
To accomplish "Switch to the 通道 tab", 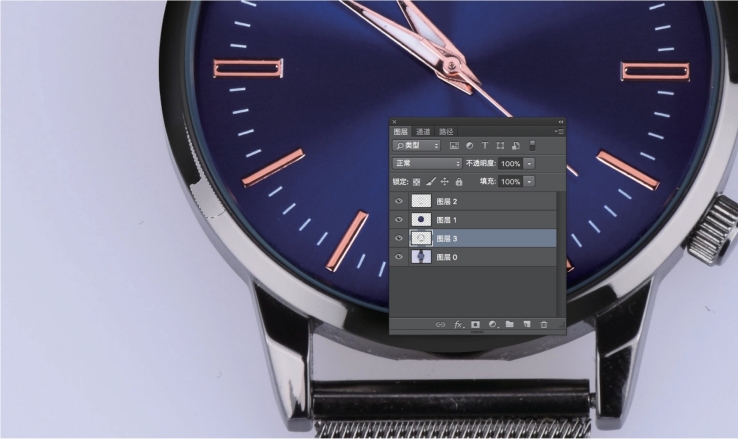I will 423,132.
